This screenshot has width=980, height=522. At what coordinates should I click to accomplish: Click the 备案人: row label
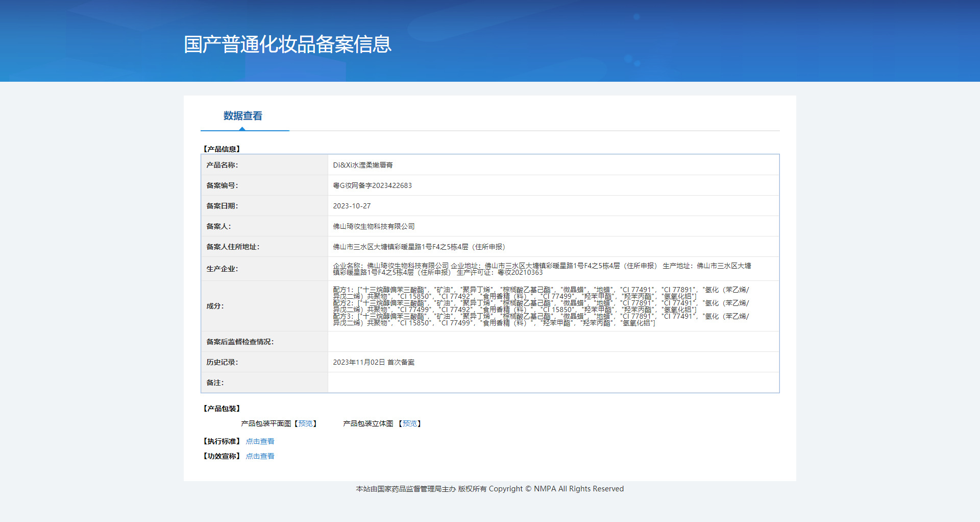click(x=218, y=226)
